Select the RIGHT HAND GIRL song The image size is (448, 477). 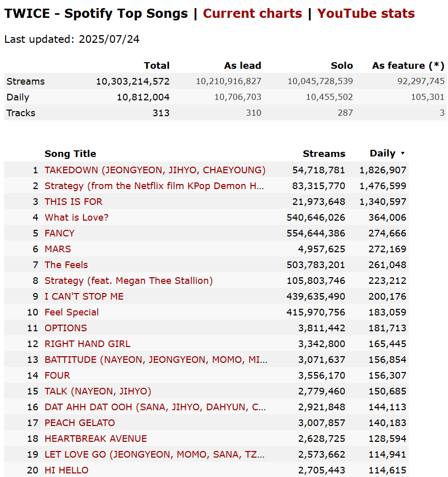(x=88, y=344)
